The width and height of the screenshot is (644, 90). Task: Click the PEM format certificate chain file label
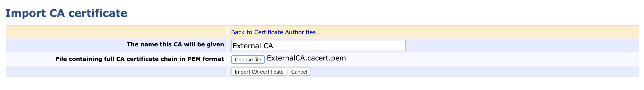pos(140,59)
